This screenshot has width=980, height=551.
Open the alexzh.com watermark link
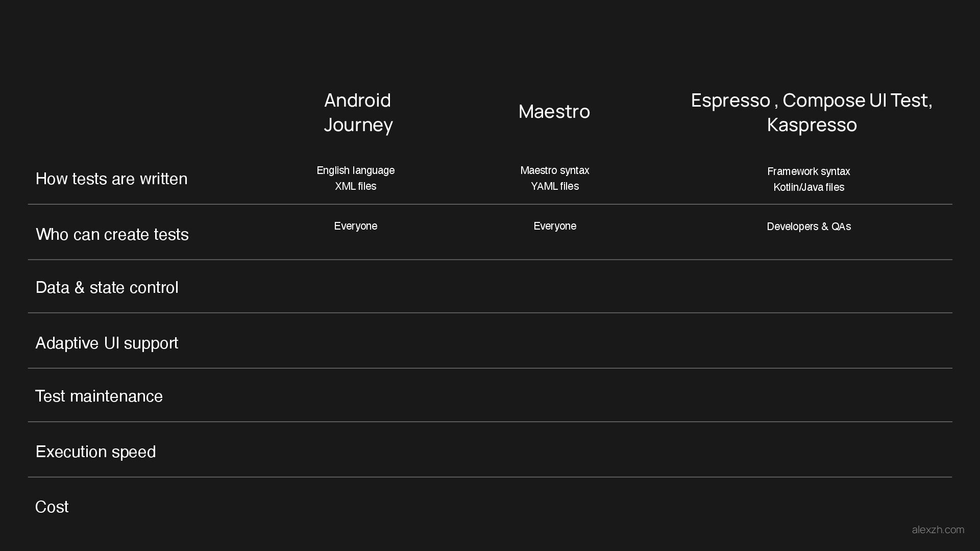(938, 530)
